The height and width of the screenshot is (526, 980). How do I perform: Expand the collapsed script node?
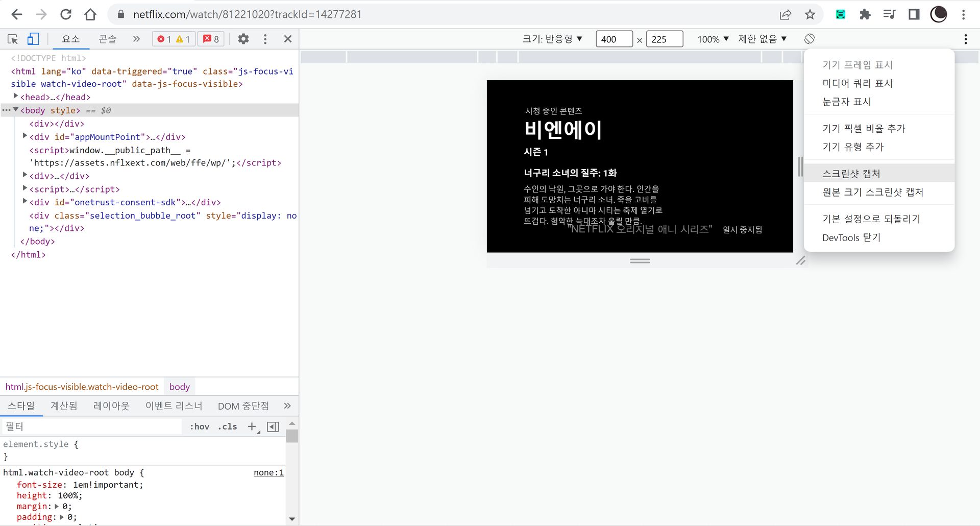point(24,188)
